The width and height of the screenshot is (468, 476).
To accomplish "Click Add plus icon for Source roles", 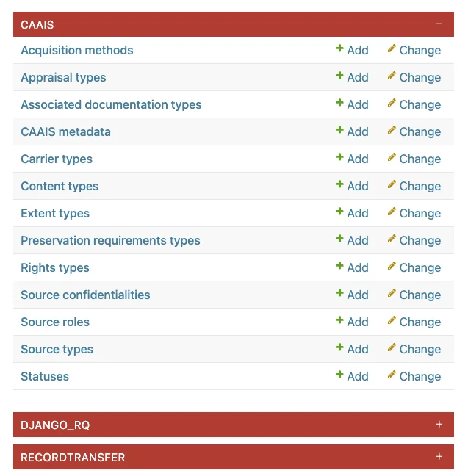I will coord(339,320).
